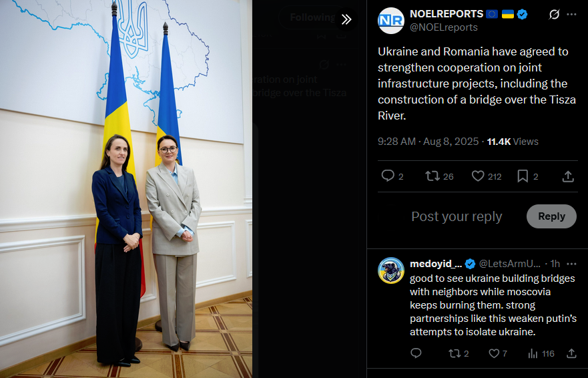The height and width of the screenshot is (378, 588).
Task: Open the Grok explain icon on NOELREPORTS post
Action: (x=554, y=14)
